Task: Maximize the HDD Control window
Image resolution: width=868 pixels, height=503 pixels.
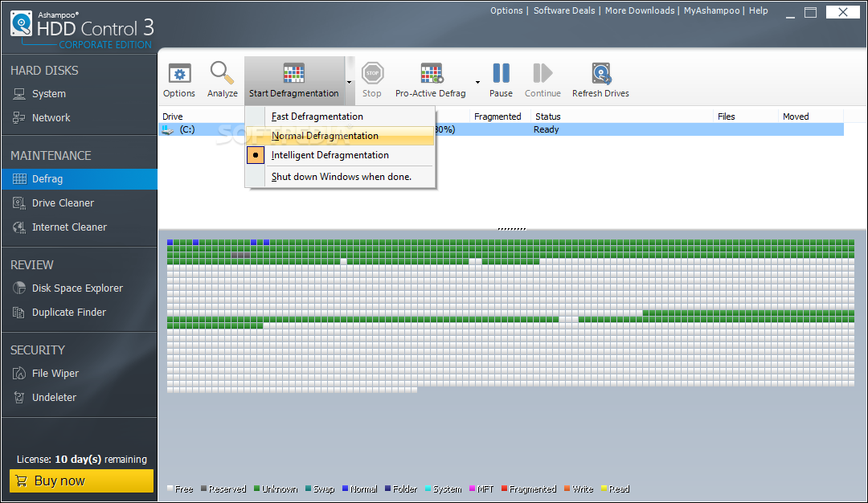Action: (x=810, y=13)
